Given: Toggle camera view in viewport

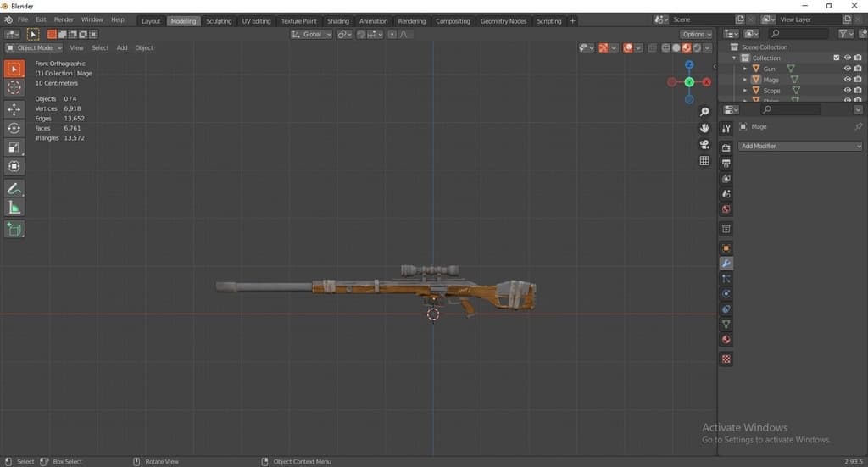Looking at the screenshot, I should (704, 145).
